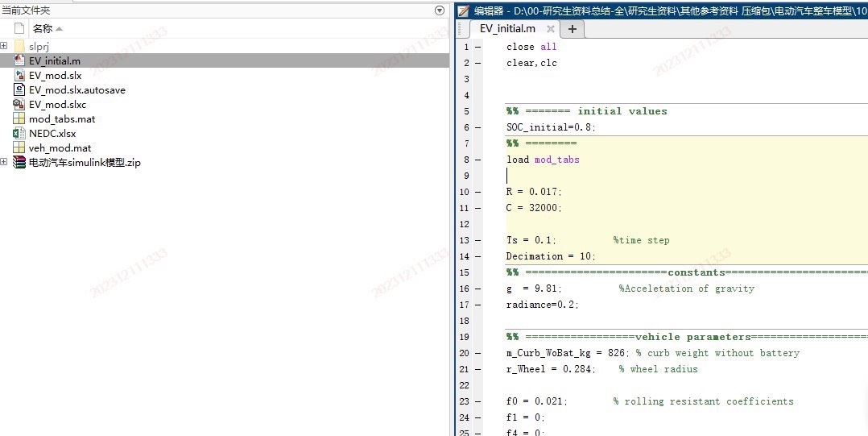Click the 'load mod_tabs' code line
Image resolution: width=868 pixels, height=436 pixels.
543,160
